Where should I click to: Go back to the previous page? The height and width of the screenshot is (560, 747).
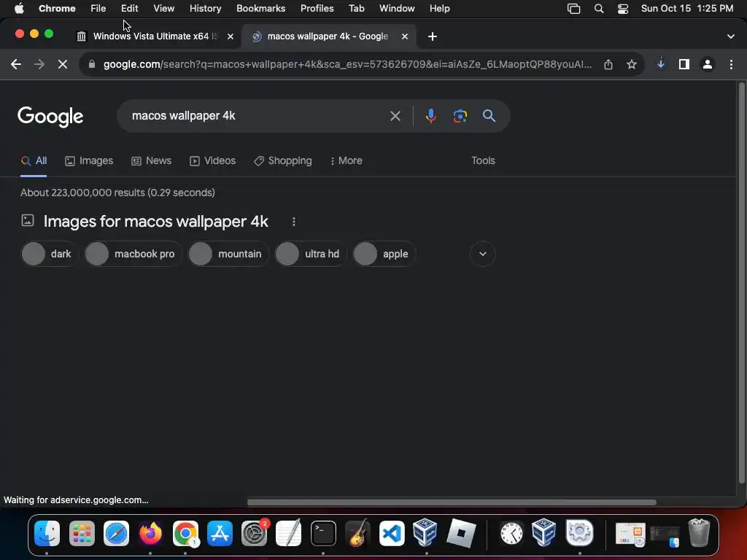click(x=16, y=64)
